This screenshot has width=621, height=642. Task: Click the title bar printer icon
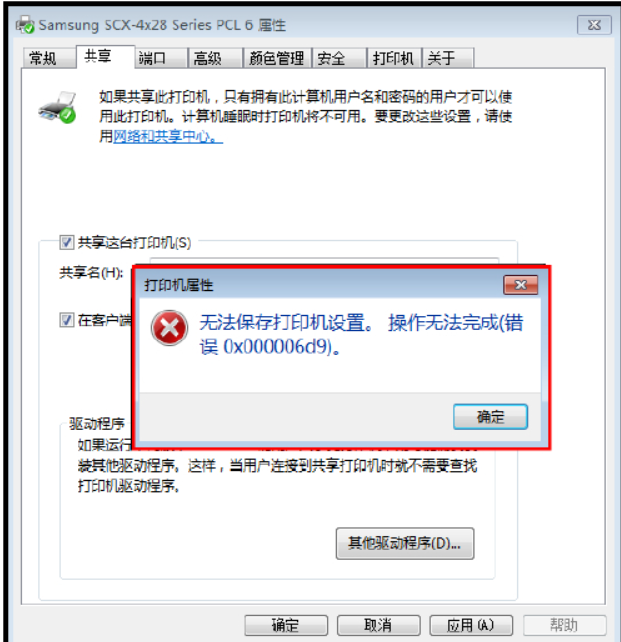[x=25, y=25]
